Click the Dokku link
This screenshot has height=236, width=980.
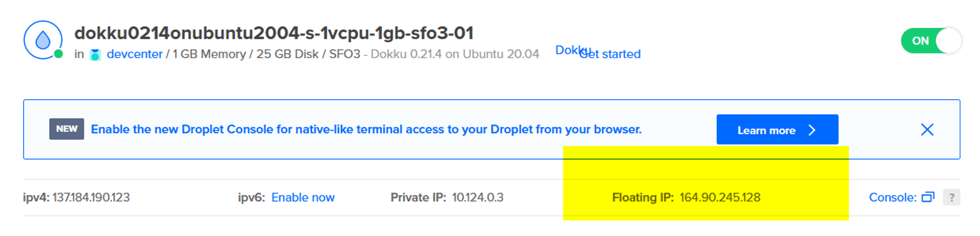coord(566,50)
